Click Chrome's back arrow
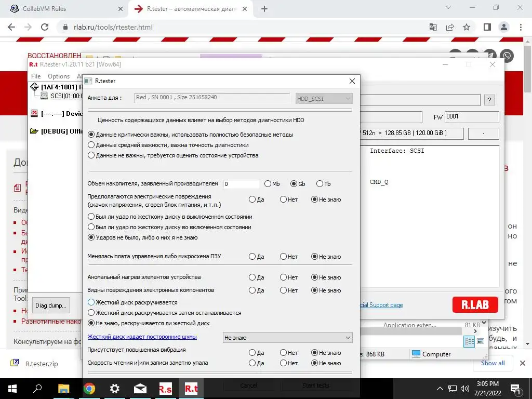This screenshot has height=399, width=532. pyautogui.click(x=11, y=27)
